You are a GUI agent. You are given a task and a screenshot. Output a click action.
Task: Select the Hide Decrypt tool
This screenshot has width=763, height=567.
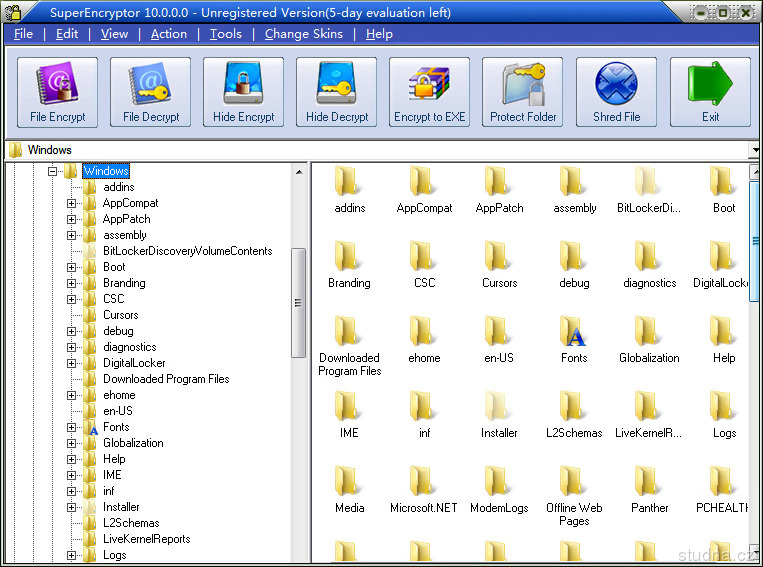coord(337,92)
